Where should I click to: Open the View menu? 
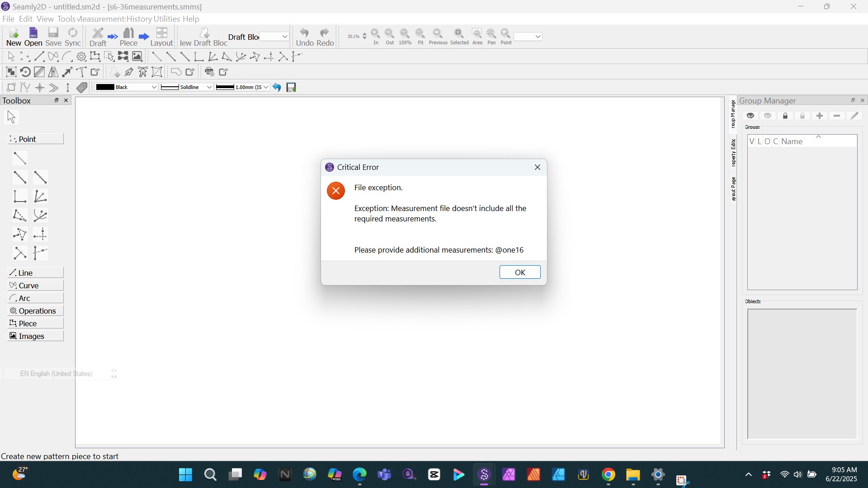click(45, 19)
